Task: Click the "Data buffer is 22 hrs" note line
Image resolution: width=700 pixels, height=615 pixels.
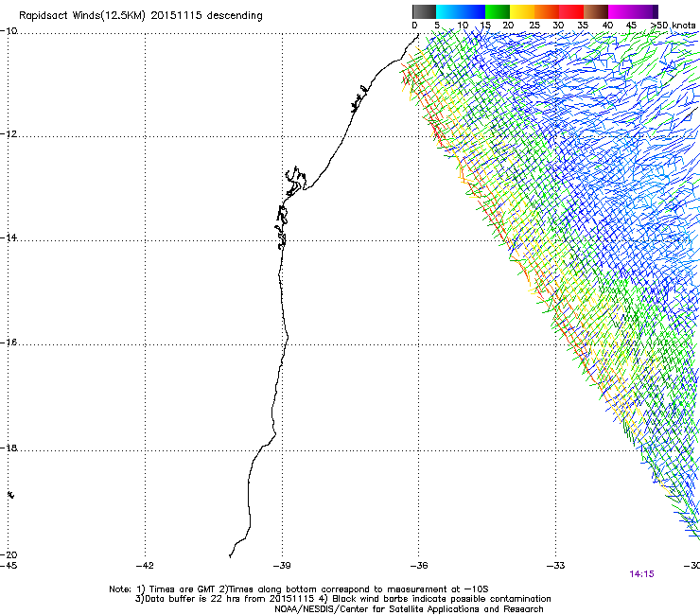Action: tap(342, 599)
